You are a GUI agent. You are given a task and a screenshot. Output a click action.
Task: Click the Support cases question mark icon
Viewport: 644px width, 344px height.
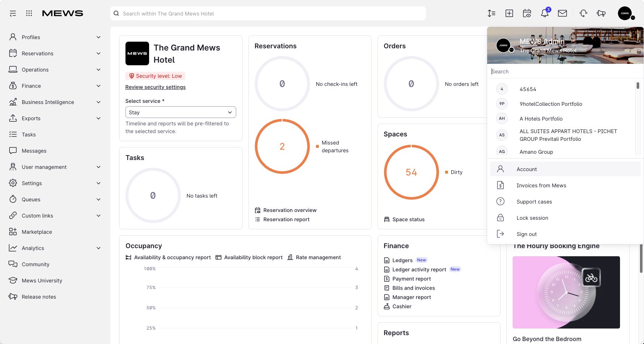[500, 202]
